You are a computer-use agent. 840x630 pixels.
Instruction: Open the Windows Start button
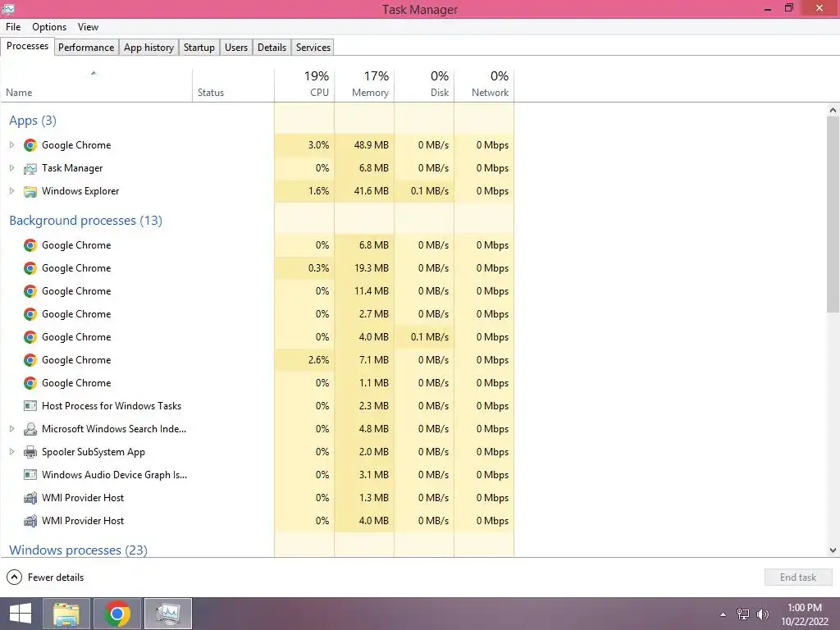[x=21, y=614]
